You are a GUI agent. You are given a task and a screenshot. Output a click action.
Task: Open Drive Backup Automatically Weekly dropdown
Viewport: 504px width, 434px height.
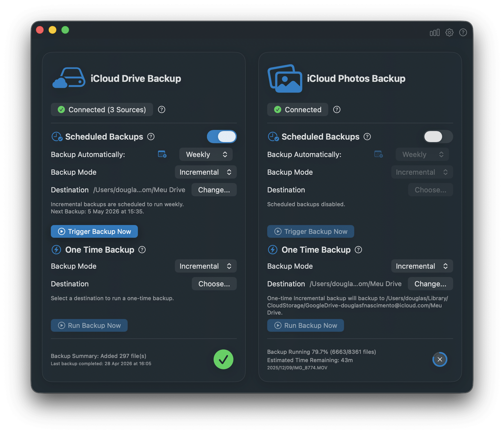pyautogui.click(x=206, y=154)
